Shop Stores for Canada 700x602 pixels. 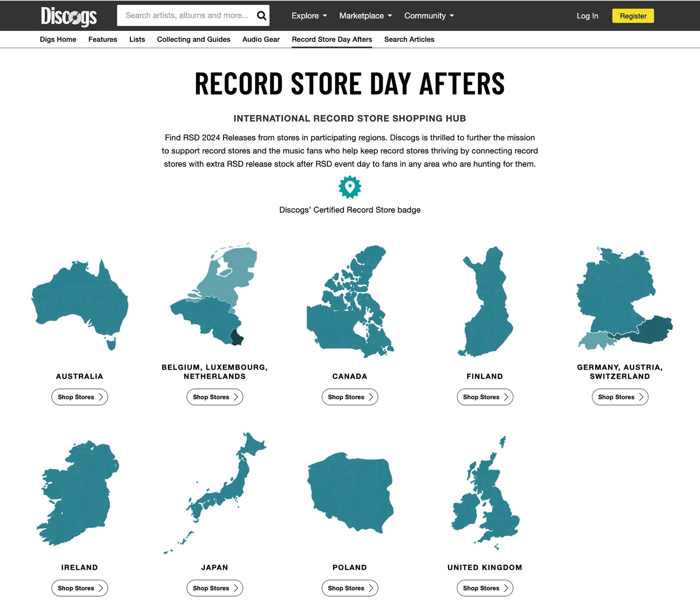(x=350, y=397)
